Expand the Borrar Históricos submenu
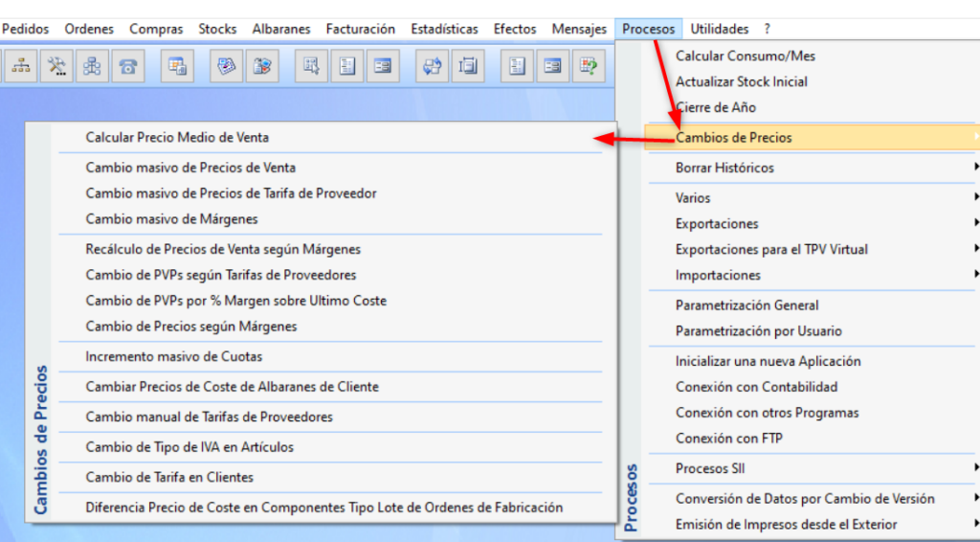This screenshot has height=542, width=980. [x=724, y=168]
